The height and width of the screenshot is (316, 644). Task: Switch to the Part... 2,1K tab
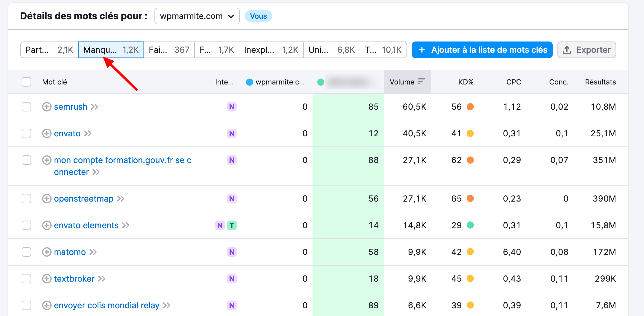pyautogui.click(x=49, y=50)
